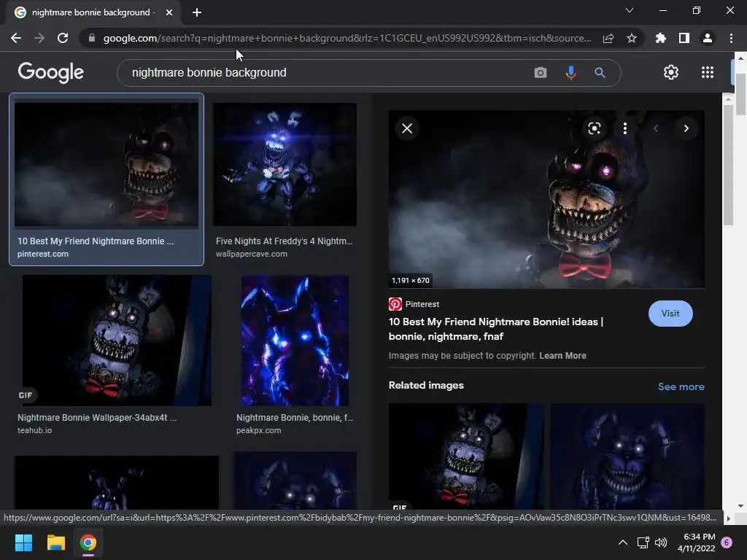The image size is (747, 560).
Task: Open the wallpapercave.com result thumbnail
Action: point(285,164)
